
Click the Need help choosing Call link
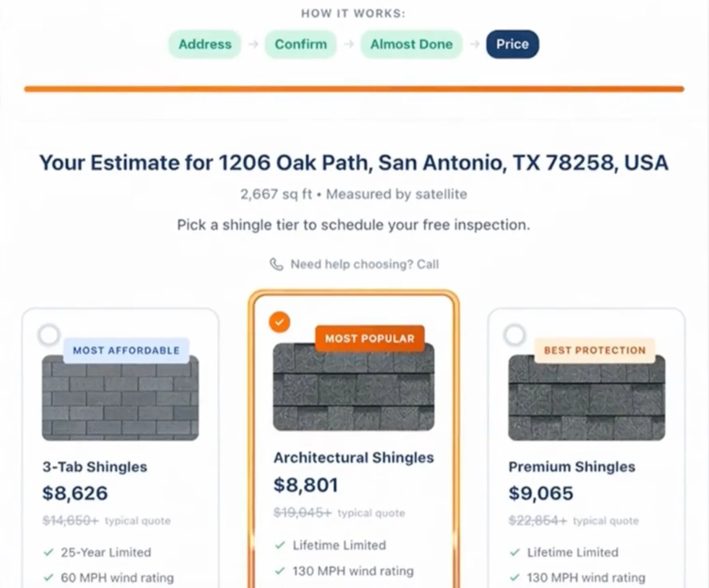pyautogui.click(x=364, y=264)
